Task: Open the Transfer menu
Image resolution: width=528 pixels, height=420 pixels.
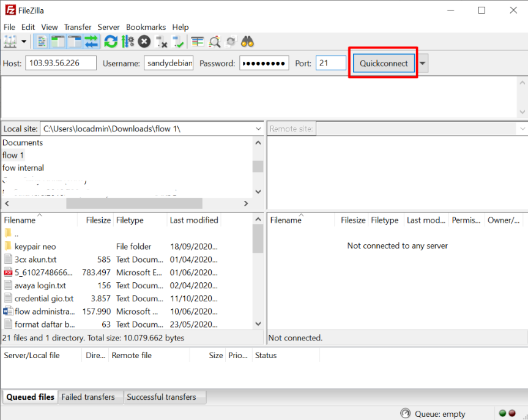Action: (77, 27)
